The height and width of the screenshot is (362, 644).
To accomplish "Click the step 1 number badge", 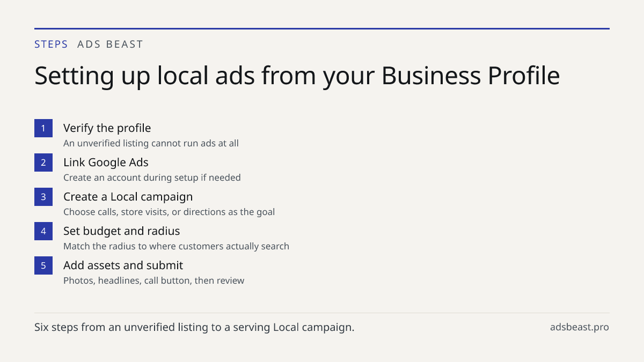I will [x=43, y=128].
